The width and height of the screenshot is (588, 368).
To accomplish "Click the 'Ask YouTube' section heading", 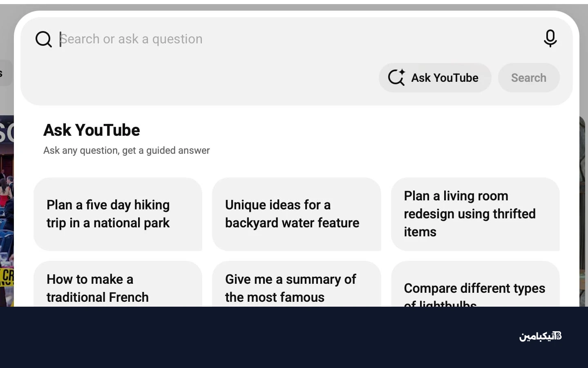I will tap(92, 130).
